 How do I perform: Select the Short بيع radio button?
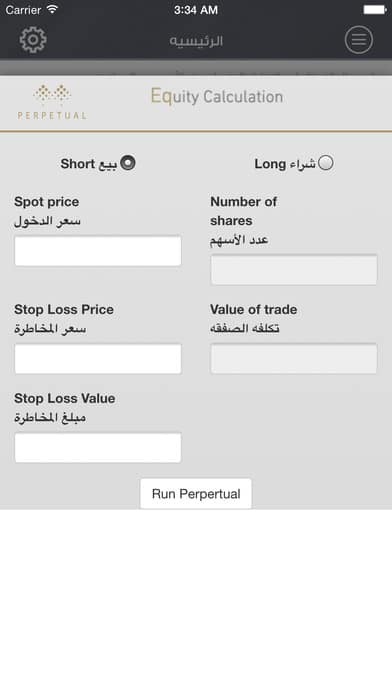tap(128, 163)
